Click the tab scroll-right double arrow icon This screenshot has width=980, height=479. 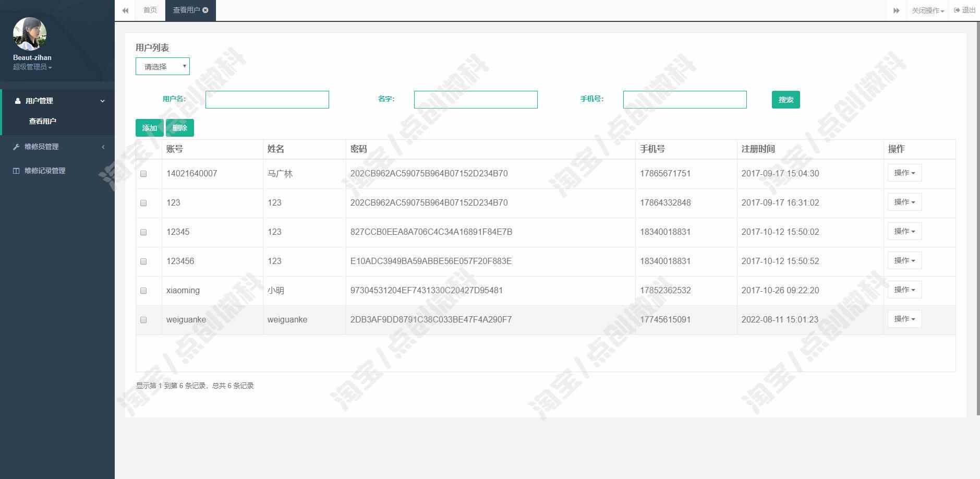[x=896, y=10]
